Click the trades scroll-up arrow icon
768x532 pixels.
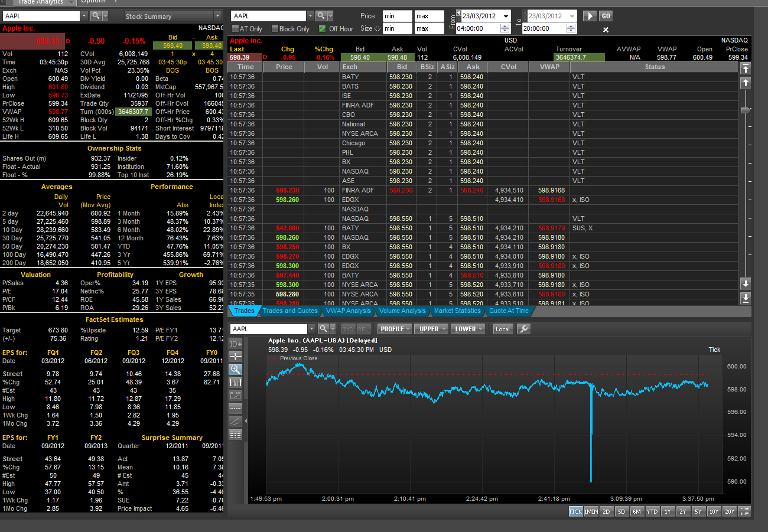pyautogui.click(x=746, y=83)
